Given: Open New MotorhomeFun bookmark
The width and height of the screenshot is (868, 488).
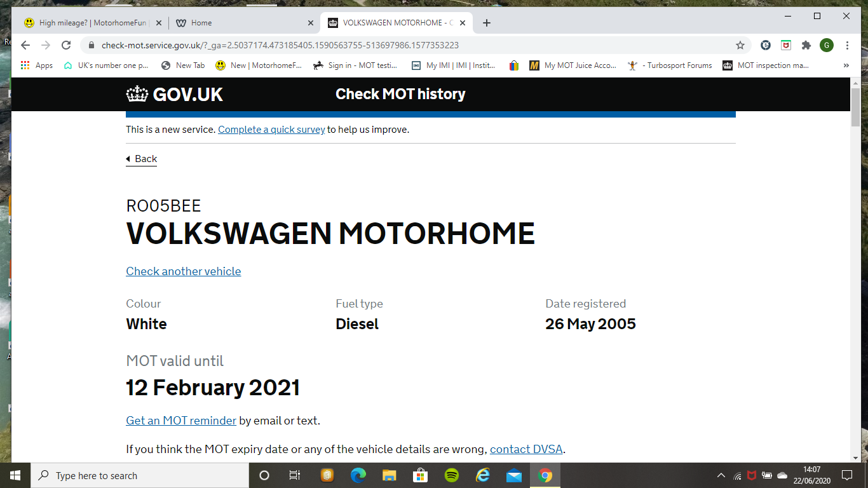Looking at the screenshot, I should 259,65.
